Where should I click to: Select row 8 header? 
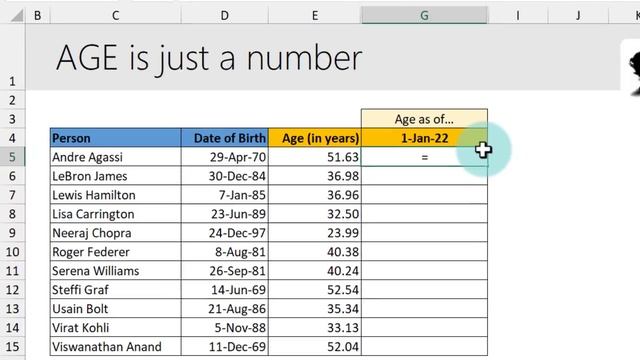(12, 214)
